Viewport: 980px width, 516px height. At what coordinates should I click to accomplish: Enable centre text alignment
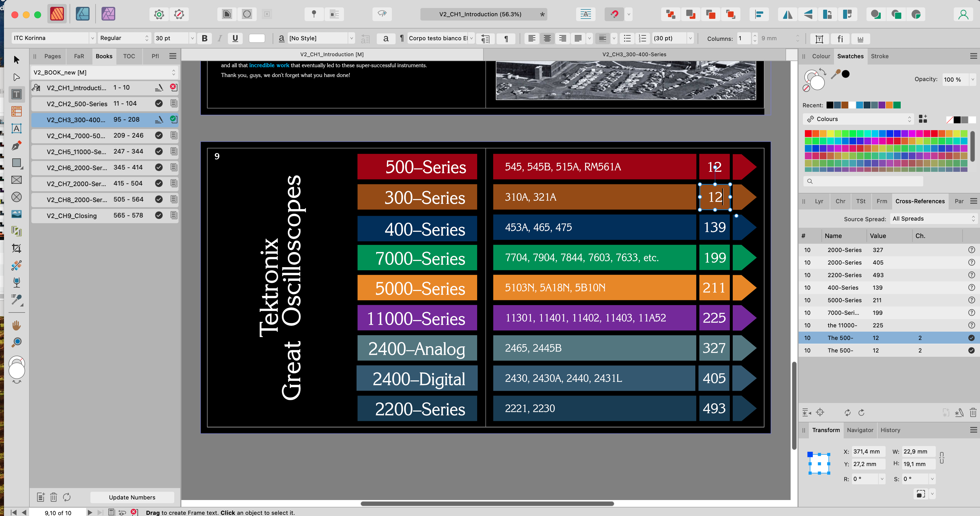pos(547,38)
